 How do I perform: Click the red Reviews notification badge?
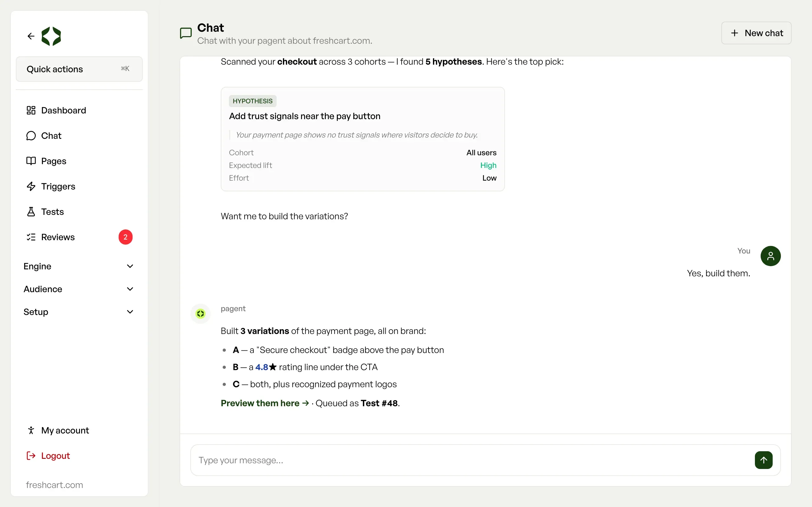(x=126, y=237)
